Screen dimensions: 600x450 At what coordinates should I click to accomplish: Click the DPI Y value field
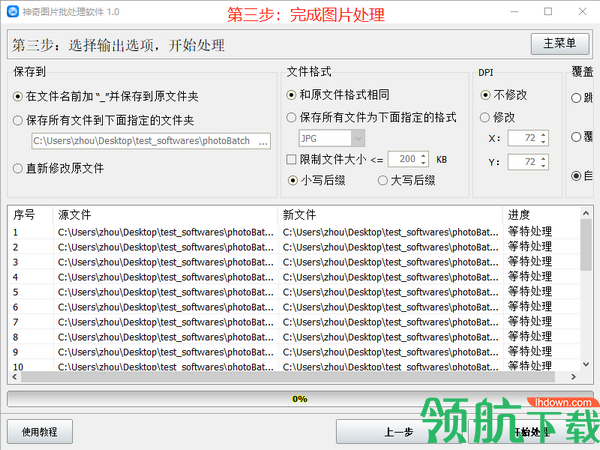coord(523,162)
